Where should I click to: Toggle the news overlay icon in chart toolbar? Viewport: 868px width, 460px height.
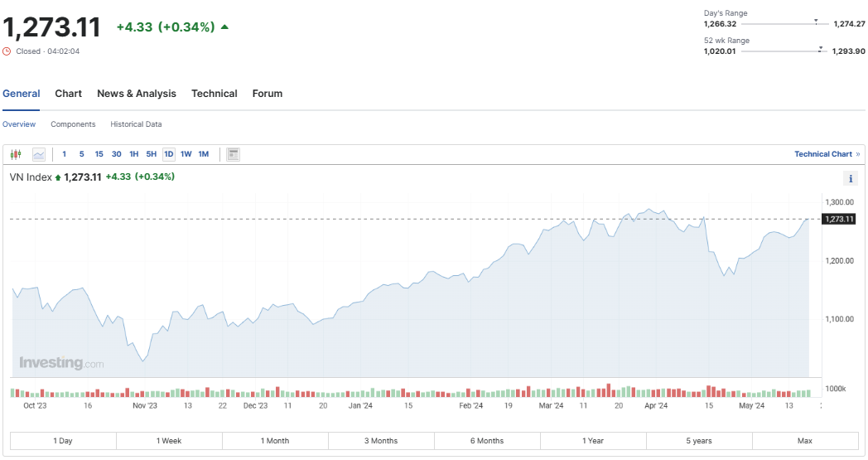(233, 154)
